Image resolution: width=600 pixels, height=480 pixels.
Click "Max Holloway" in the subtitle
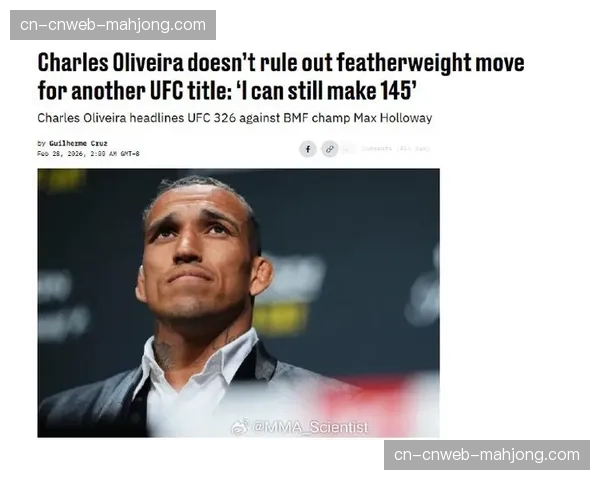pos(393,118)
